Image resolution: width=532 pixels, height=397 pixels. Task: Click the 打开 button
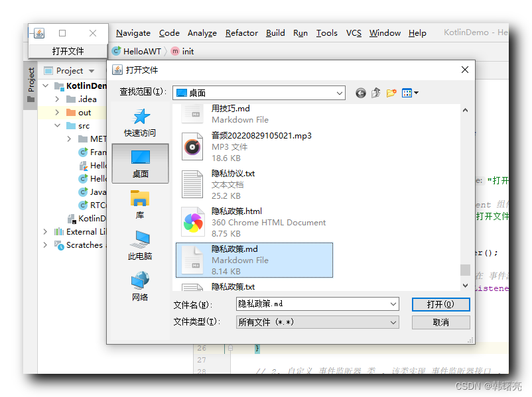440,304
